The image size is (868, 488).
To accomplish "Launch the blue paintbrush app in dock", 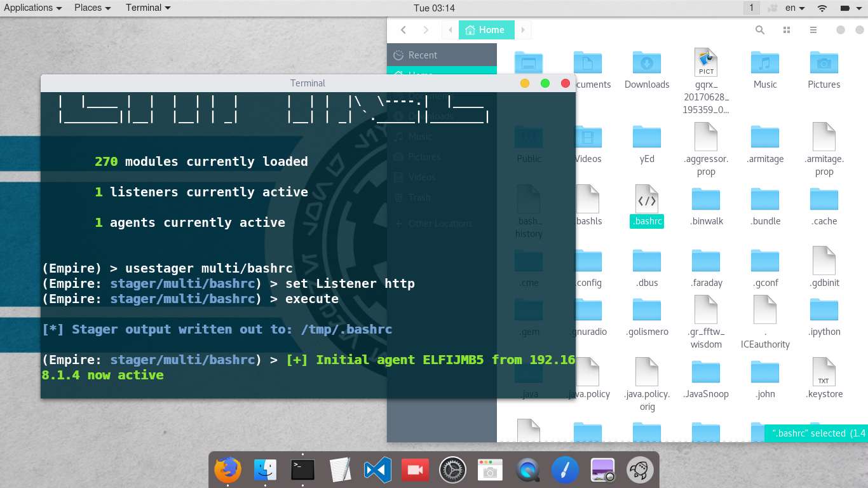I will point(565,470).
